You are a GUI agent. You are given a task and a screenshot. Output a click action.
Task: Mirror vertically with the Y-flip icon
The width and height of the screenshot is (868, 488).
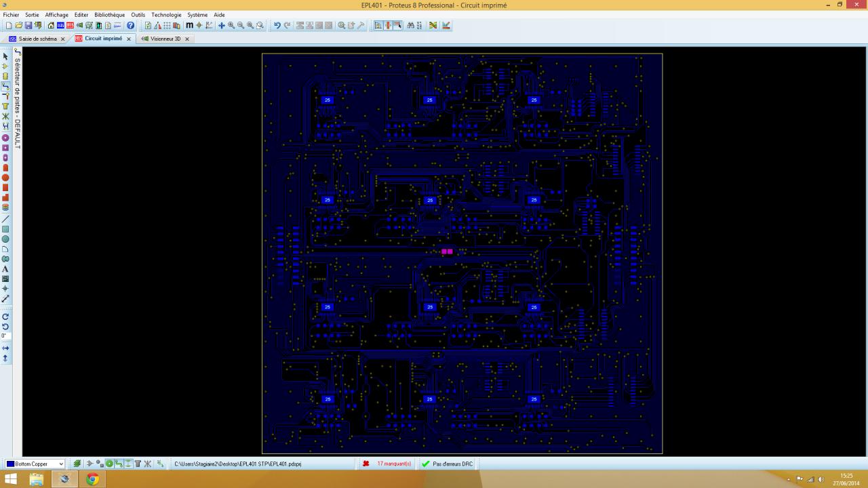5,358
